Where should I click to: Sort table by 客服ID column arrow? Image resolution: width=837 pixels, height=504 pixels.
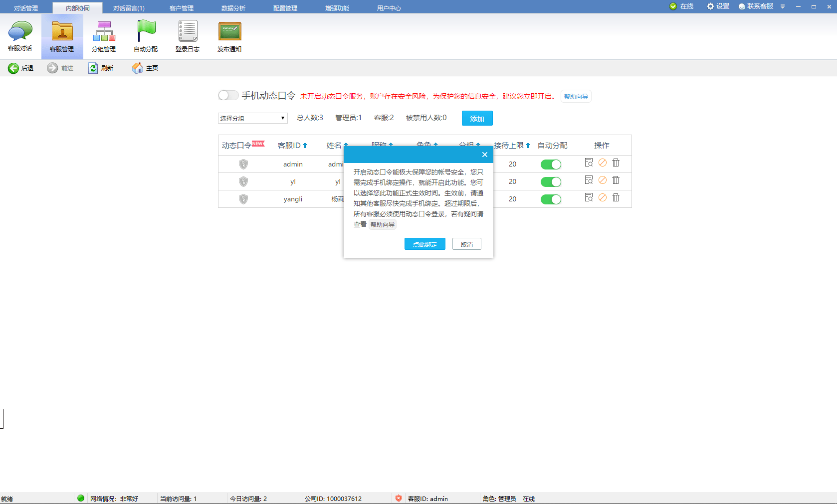[305, 146]
